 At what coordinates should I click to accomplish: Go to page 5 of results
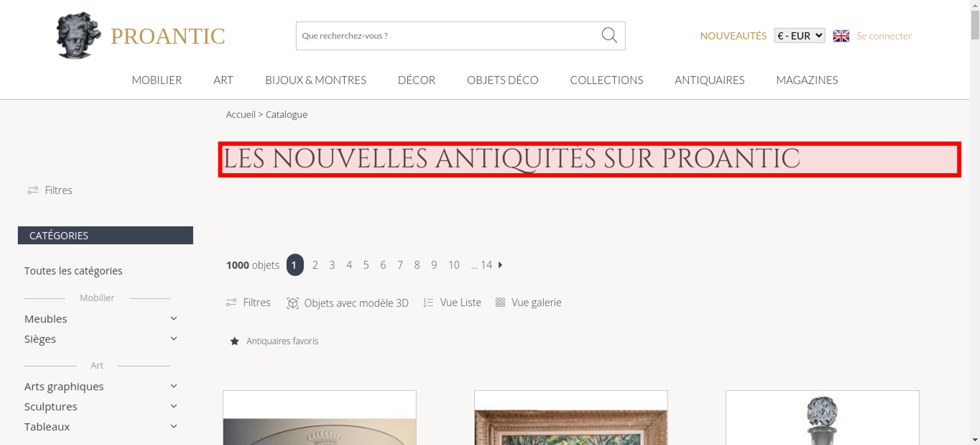366,265
